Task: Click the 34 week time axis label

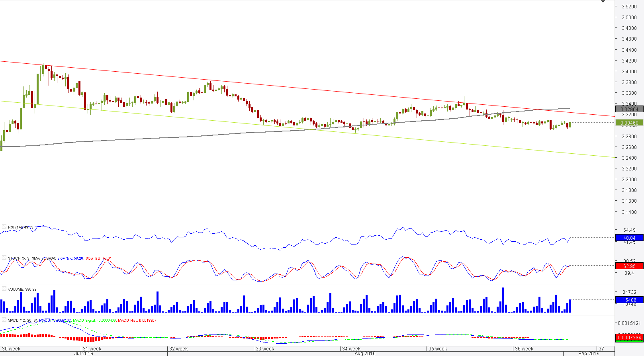Action: (x=351, y=349)
